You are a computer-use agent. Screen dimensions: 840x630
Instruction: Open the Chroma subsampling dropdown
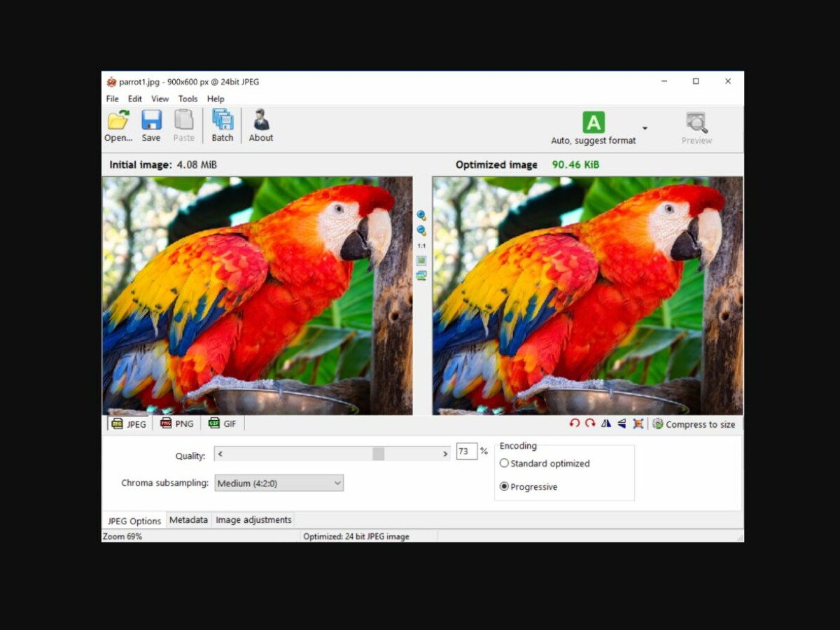(x=337, y=483)
